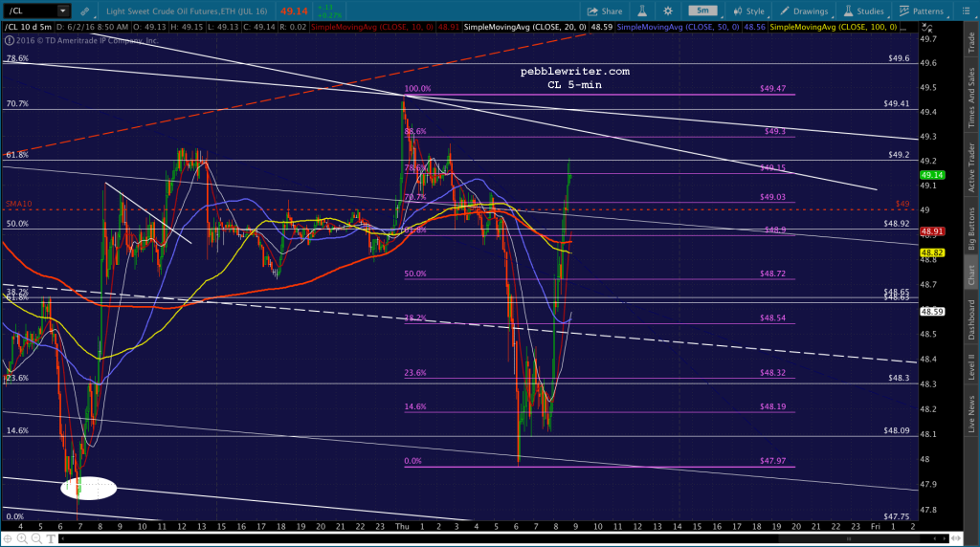
Task: Open the Studies menu
Action: (864, 11)
